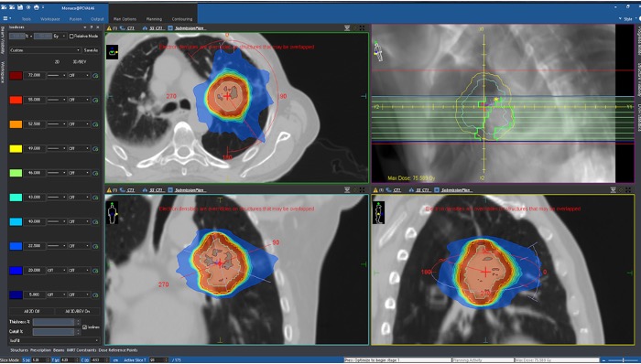Open line style dropdown for 49.000 isodose
Image resolution: width=641 pixels, height=364 pixels.
point(57,148)
